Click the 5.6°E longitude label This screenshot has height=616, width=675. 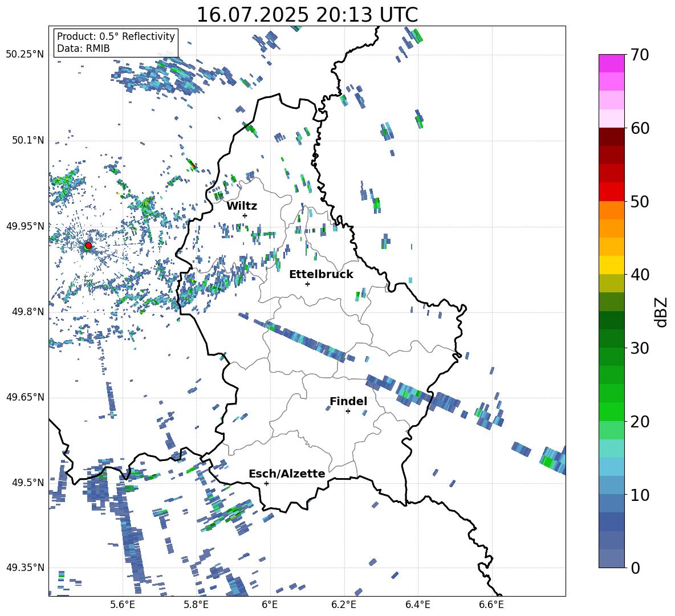pyautogui.click(x=123, y=605)
